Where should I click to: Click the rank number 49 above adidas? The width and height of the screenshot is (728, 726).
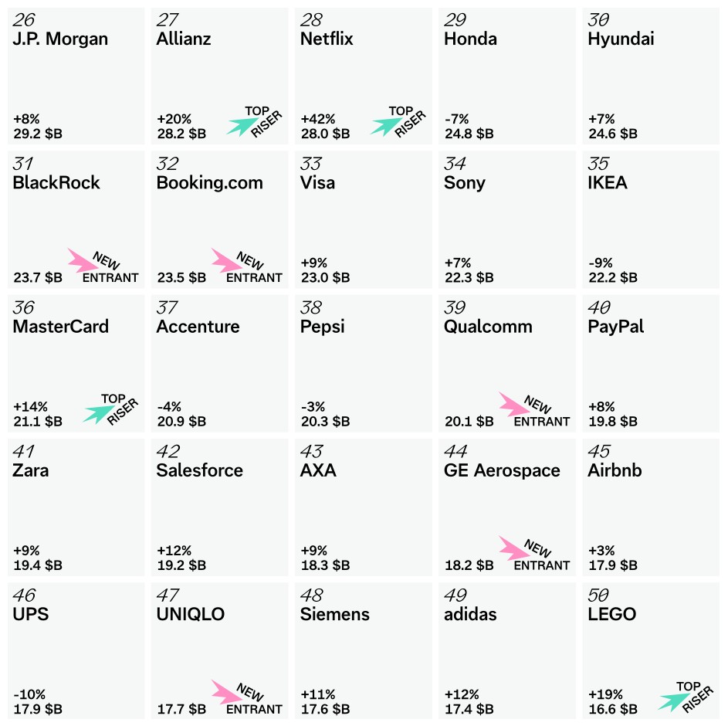[455, 595]
